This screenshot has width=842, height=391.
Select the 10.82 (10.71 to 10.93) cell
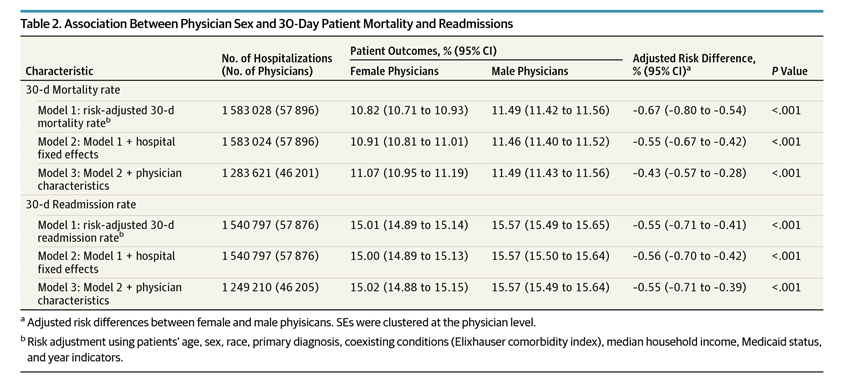(x=409, y=111)
